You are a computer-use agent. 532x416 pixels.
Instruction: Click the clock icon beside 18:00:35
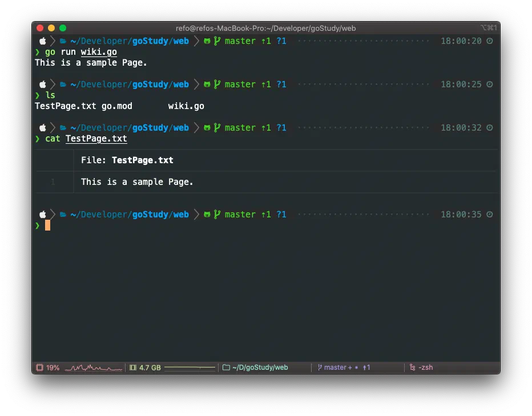489,215
